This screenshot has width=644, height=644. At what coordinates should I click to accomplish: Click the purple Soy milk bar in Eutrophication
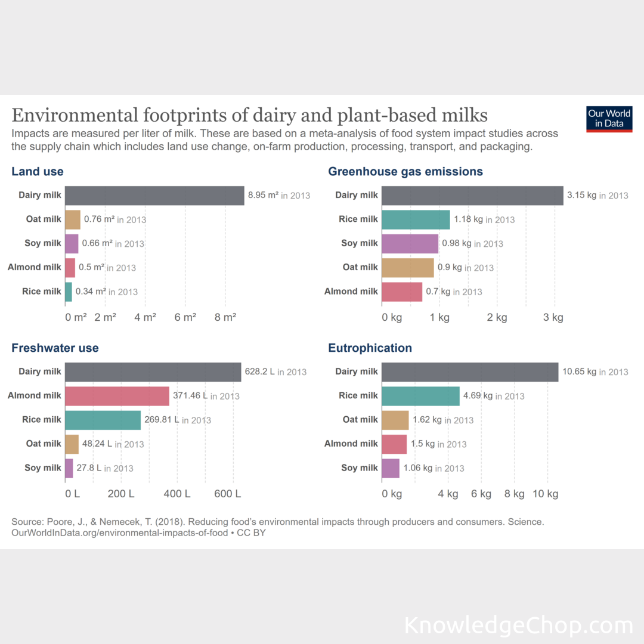tap(391, 468)
